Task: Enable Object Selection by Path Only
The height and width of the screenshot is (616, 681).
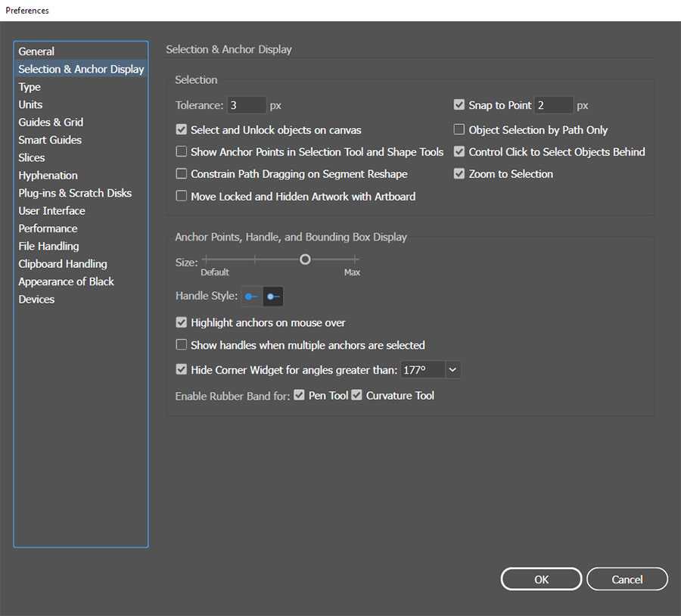Action: (459, 130)
